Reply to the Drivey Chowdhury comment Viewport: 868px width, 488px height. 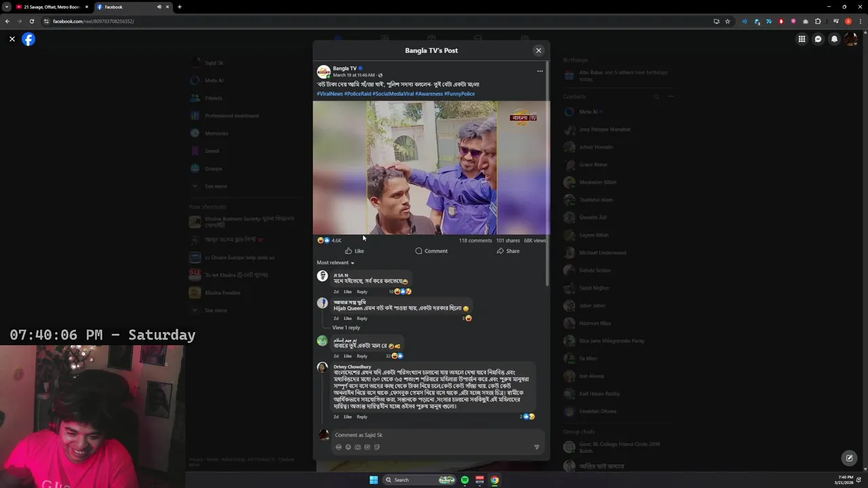click(x=362, y=417)
